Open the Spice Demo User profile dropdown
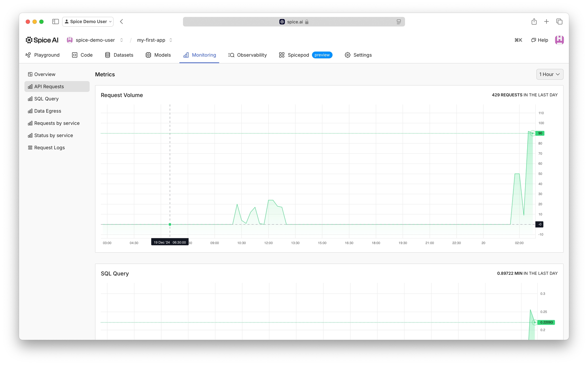588x365 pixels. pos(88,22)
